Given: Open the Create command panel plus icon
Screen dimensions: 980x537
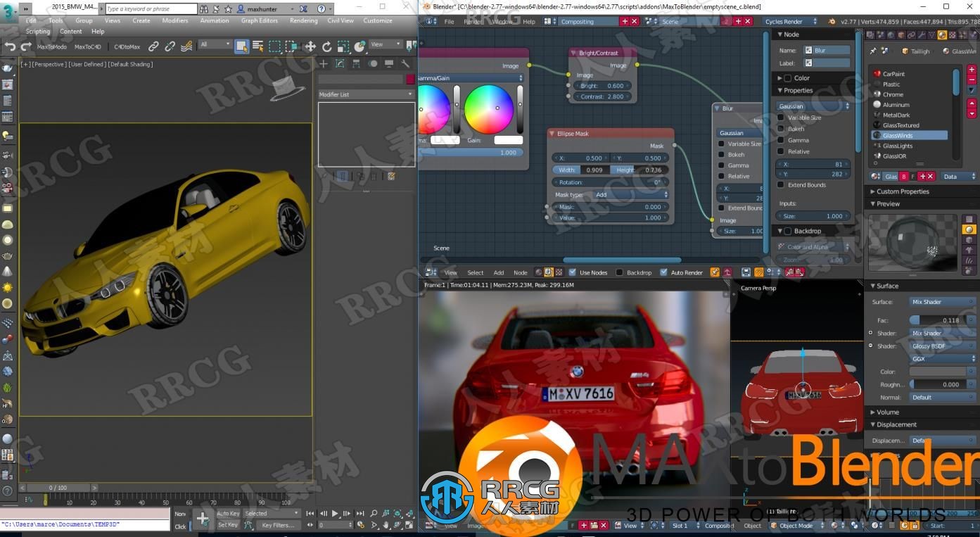Looking at the screenshot, I should 324,64.
